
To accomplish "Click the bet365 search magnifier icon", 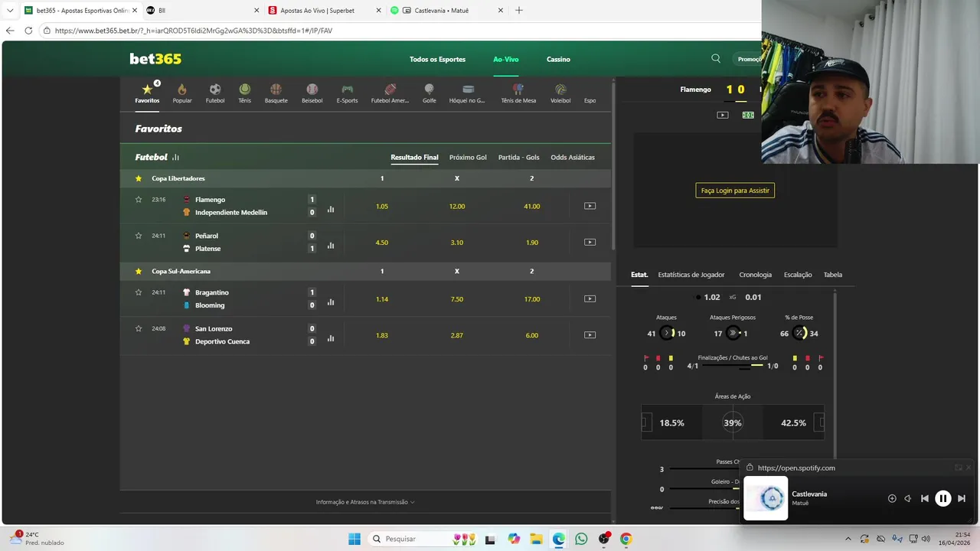I will (x=716, y=59).
